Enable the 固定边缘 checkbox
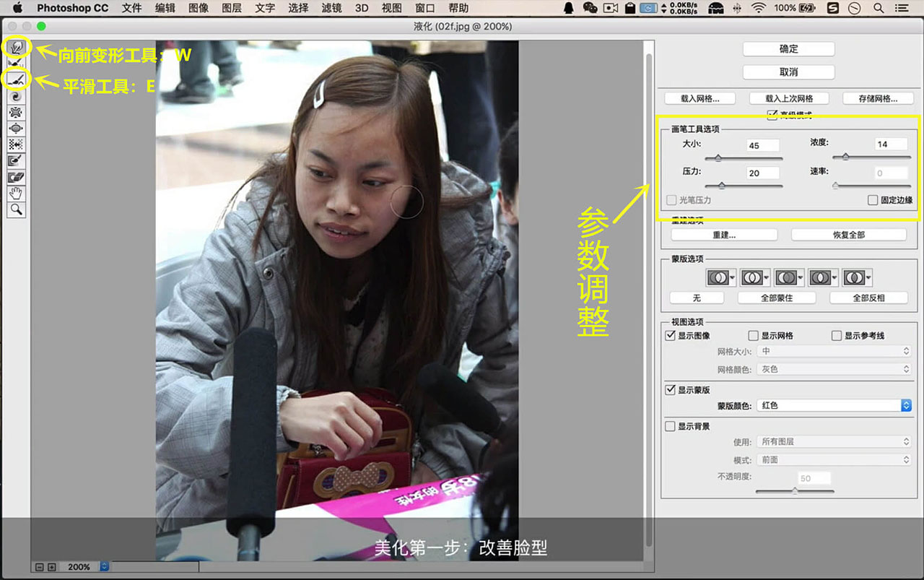The height and width of the screenshot is (580, 924). pyautogui.click(x=873, y=200)
